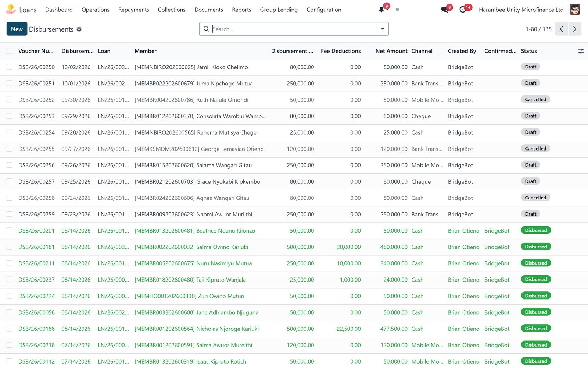Viewport: 588px width, 368px height.
Task: Open the Dashboard menu
Action: 59,10
